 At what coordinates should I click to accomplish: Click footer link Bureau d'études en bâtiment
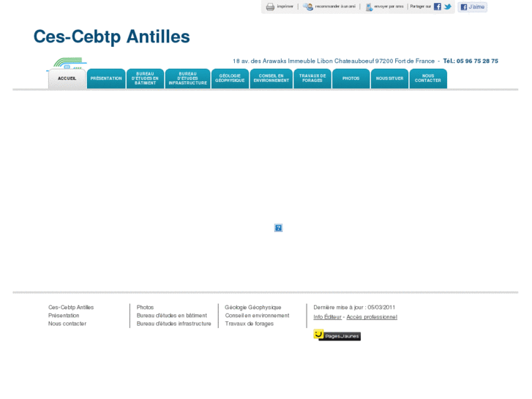coord(172,316)
